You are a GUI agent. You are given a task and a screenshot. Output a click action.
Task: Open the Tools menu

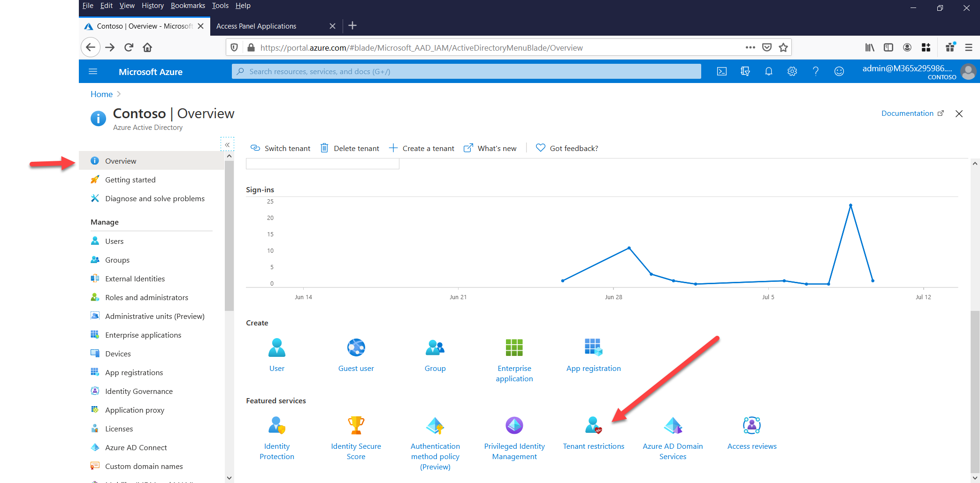pyautogui.click(x=220, y=6)
